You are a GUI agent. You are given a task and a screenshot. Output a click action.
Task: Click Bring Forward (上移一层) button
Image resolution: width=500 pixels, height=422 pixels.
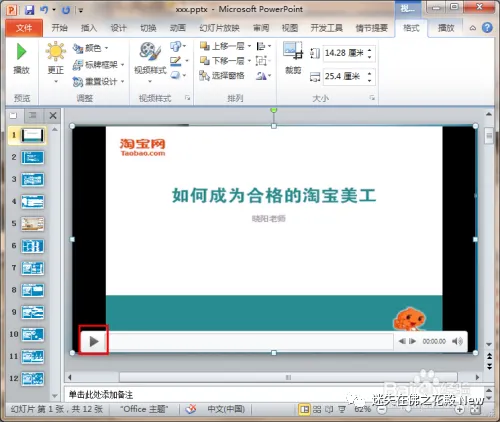(x=225, y=46)
